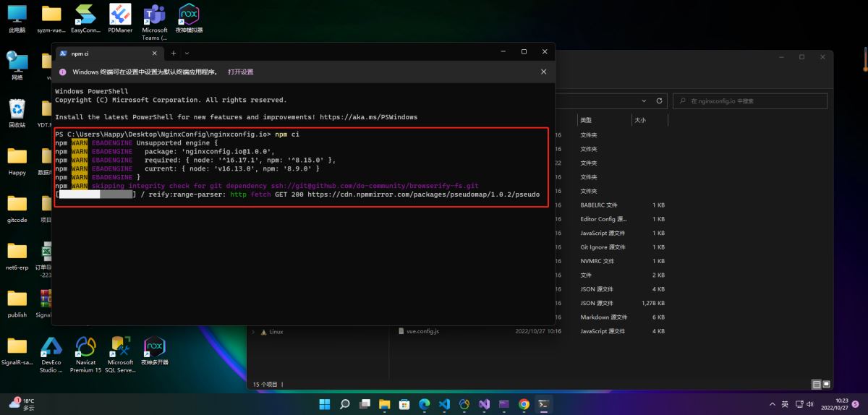This screenshot has height=415, width=868.
Task: Switch Explorer to large thumbnails view
Action: pos(828,385)
